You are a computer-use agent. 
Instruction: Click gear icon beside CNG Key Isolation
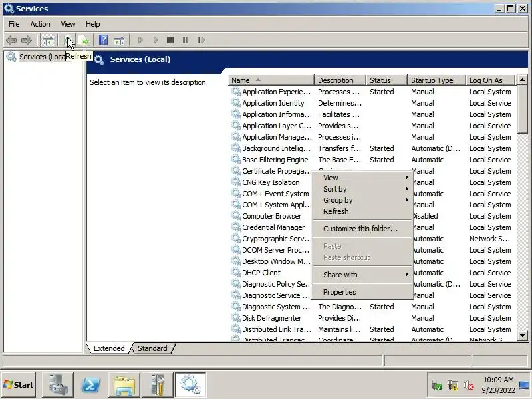[236, 182]
